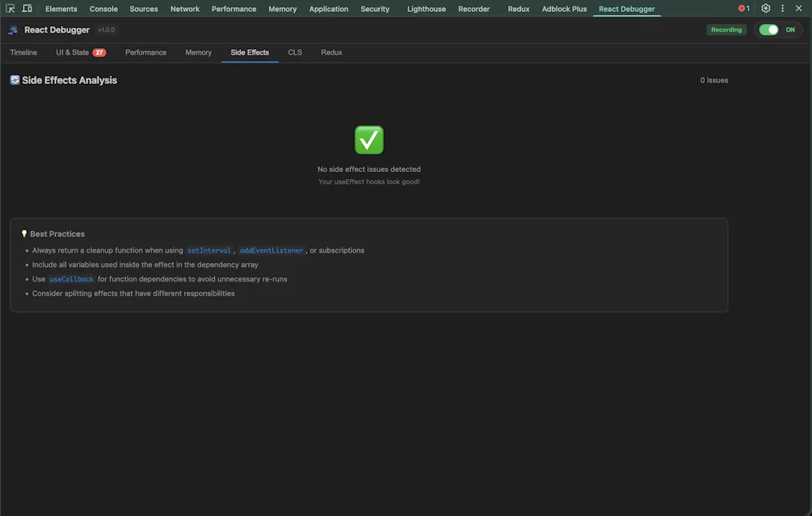
Task: Click the green checkmark success icon
Action: click(x=369, y=140)
